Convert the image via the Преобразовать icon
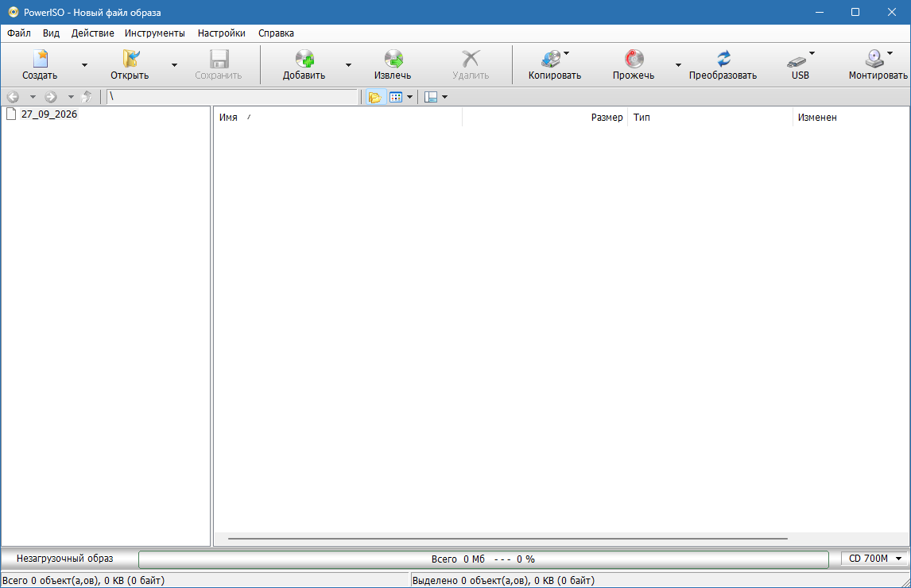This screenshot has height=588, width=911. (x=723, y=59)
